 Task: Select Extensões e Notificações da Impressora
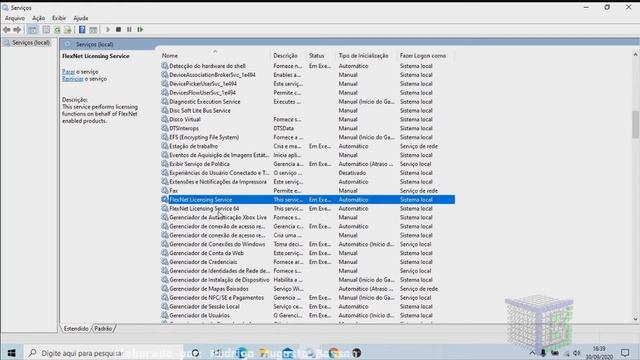coord(308,182)
